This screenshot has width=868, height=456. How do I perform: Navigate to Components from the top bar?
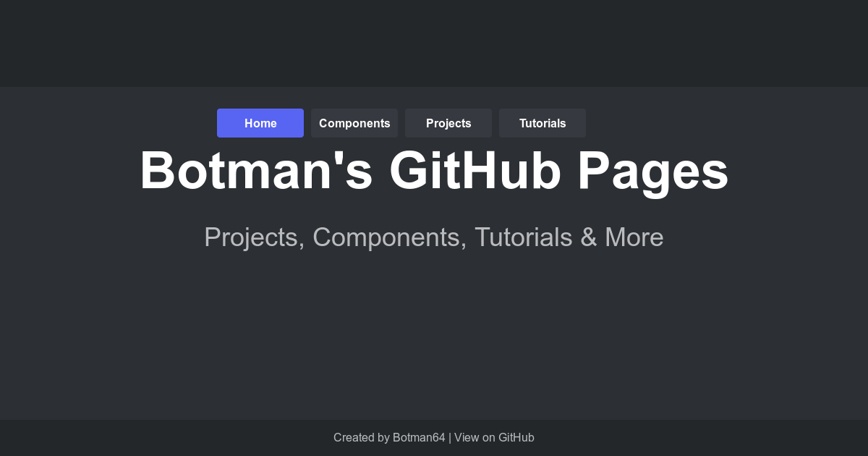tap(354, 123)
